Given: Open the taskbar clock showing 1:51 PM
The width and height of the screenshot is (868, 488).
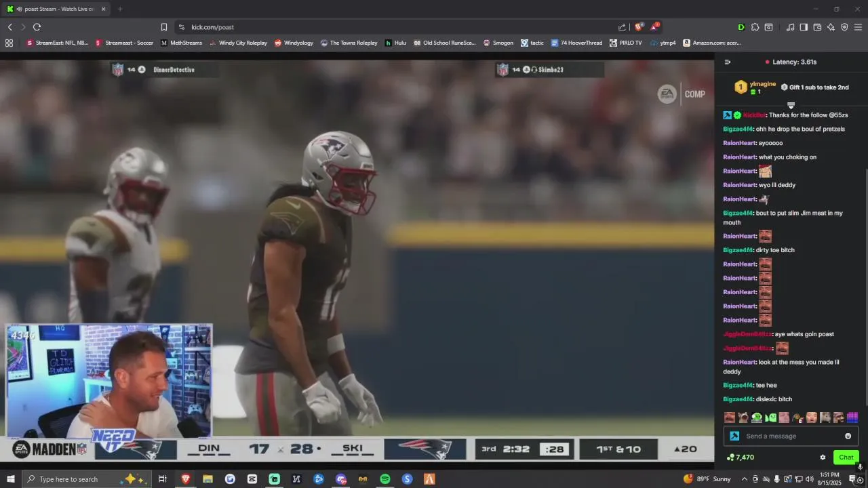Looking at the screenshot, I should click(829, 479).
